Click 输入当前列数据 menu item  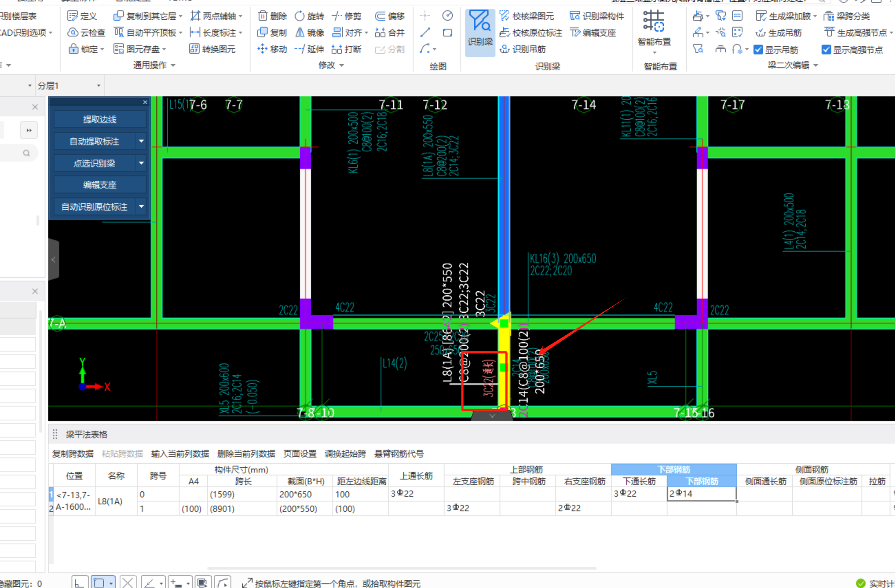point(180,454)
